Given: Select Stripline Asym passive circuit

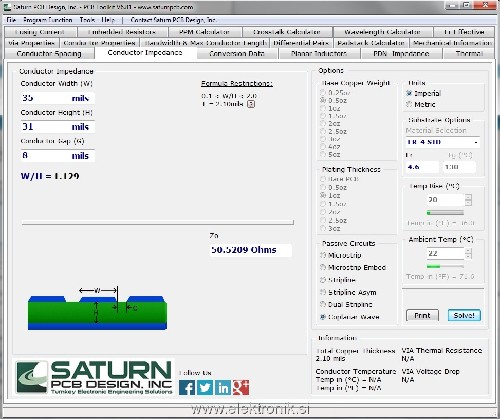Looking at the screenshot, I should pyautogui.click(x=348, y=292).
